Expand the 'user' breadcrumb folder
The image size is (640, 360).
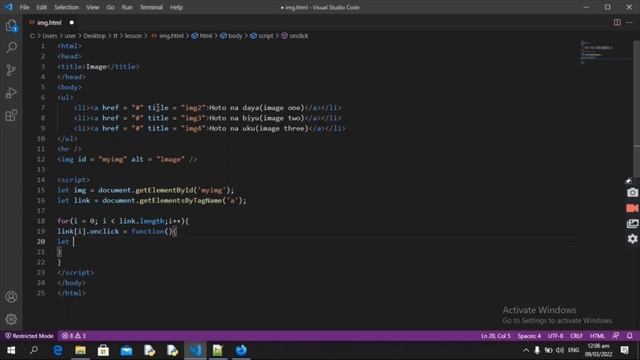(x=70, y=36)
